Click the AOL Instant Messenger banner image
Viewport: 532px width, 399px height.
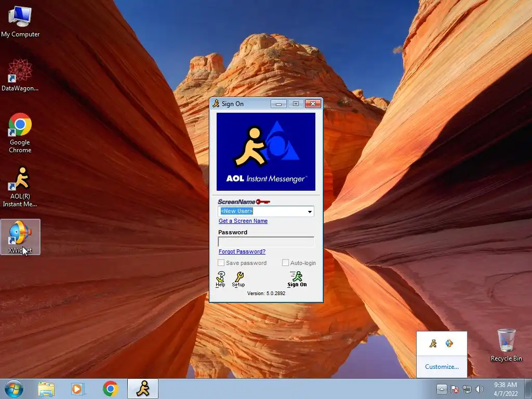coord(266,152)
